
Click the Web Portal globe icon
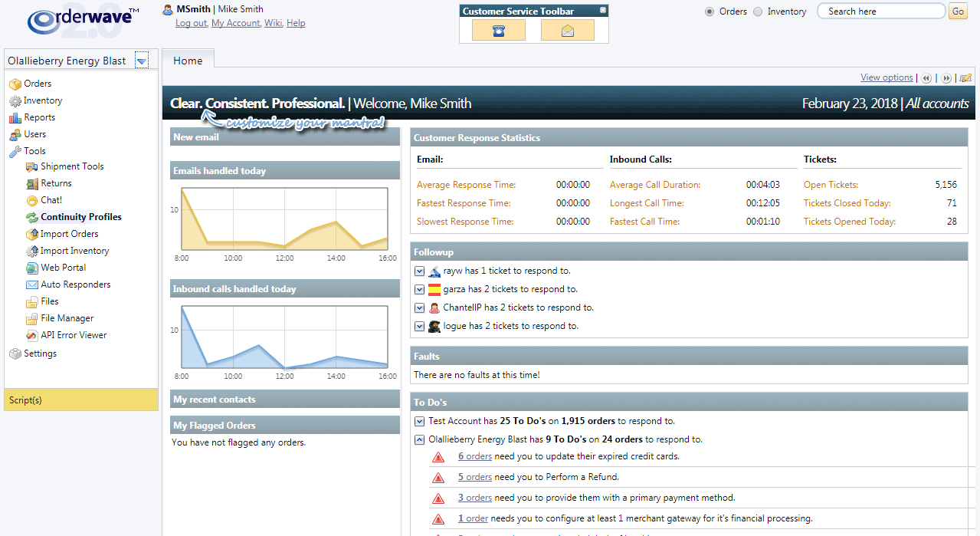(31, 268)
